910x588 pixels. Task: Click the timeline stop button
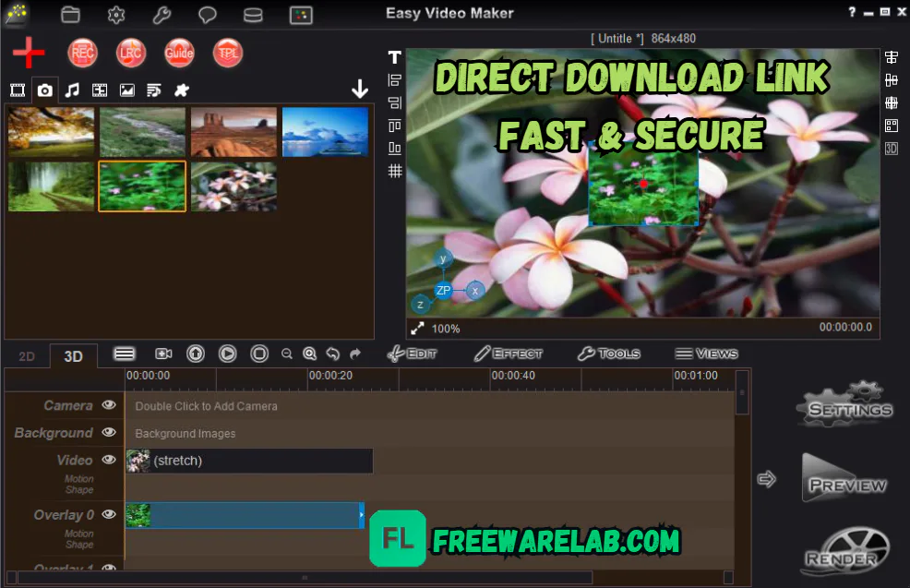click(259, 354)
